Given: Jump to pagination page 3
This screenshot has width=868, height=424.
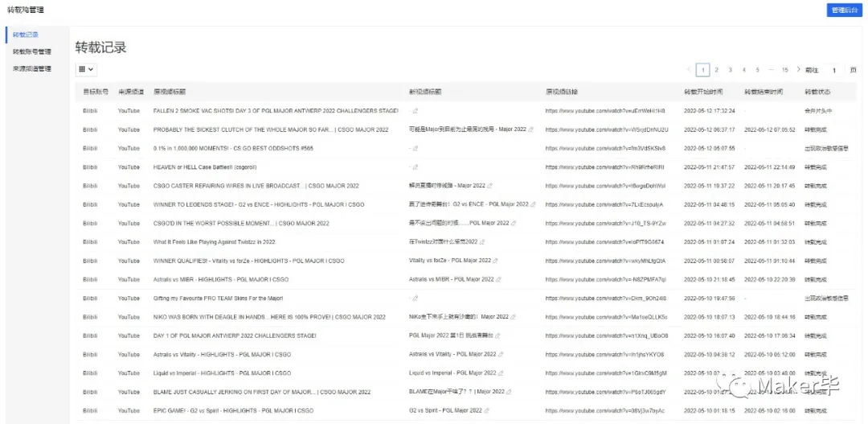Looking at the screenshot, I should [x=730, y=70].
